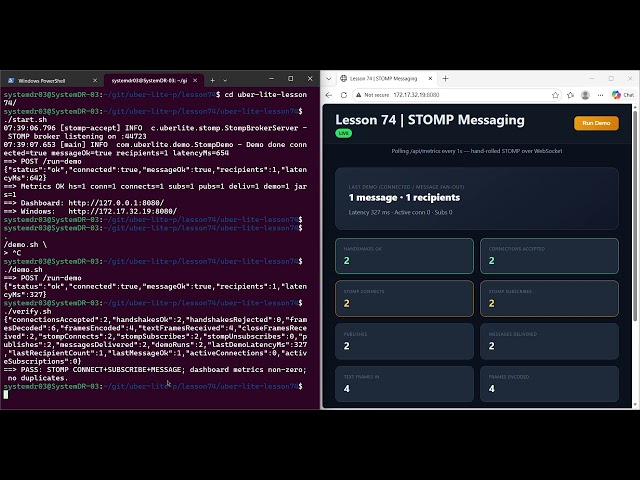Open Copilot Chat in browser

pyautogui.click(x=623, y=95)
